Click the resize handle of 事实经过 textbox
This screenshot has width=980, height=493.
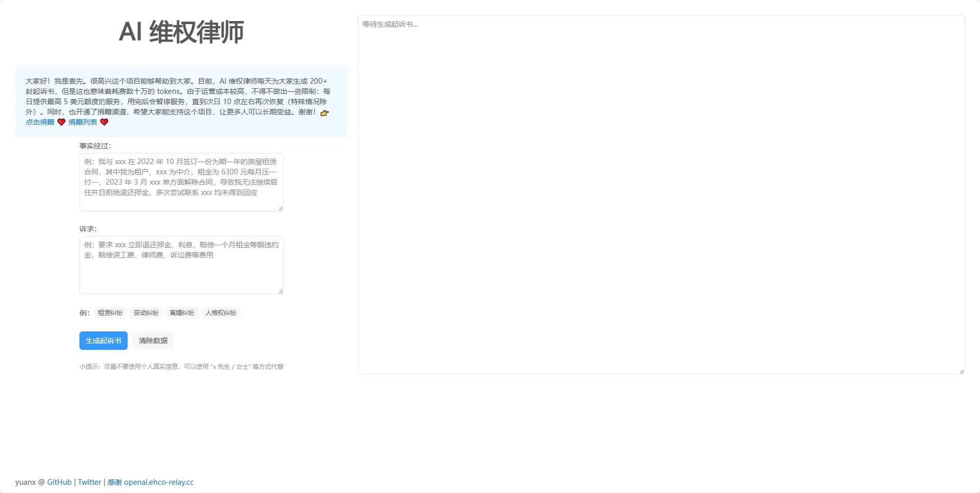click(280, 208)
